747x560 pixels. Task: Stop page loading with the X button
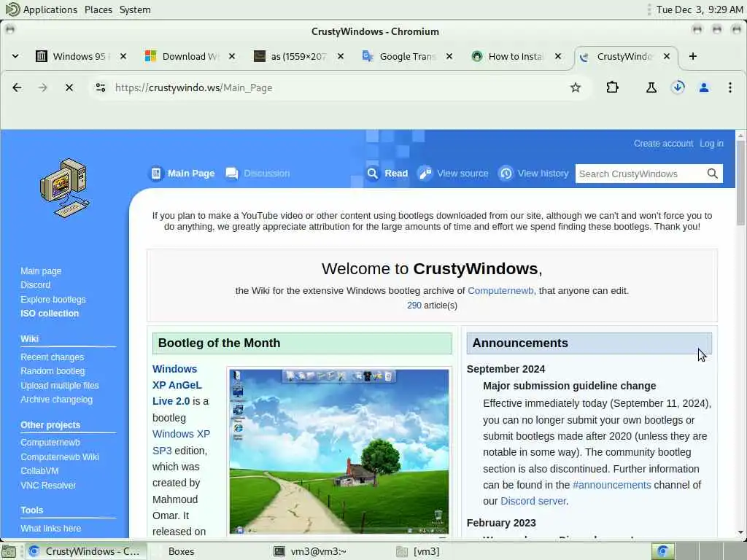coord(69,87)
